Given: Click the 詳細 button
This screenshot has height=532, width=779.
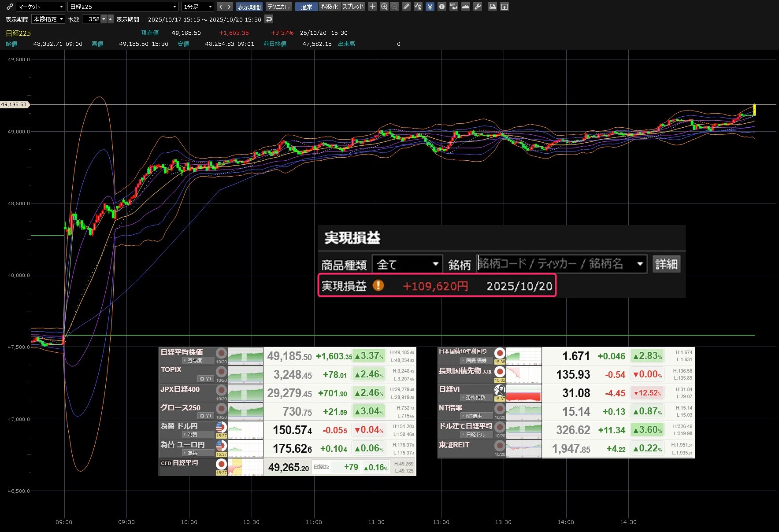Looking at the screenshot, I should click(x=666, y=264).
